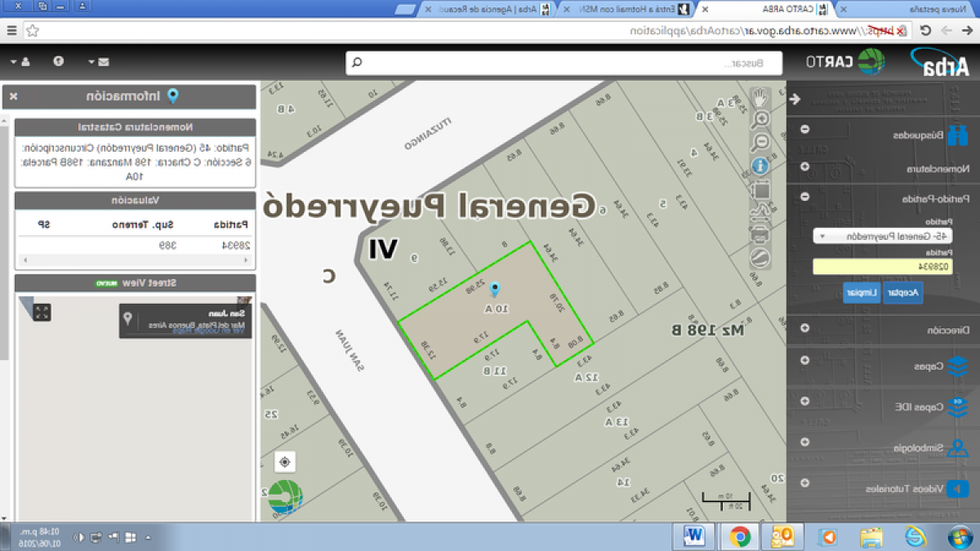Activate the parcel information (i) tool
Screen dimensions: 980x551
(759, 164)
